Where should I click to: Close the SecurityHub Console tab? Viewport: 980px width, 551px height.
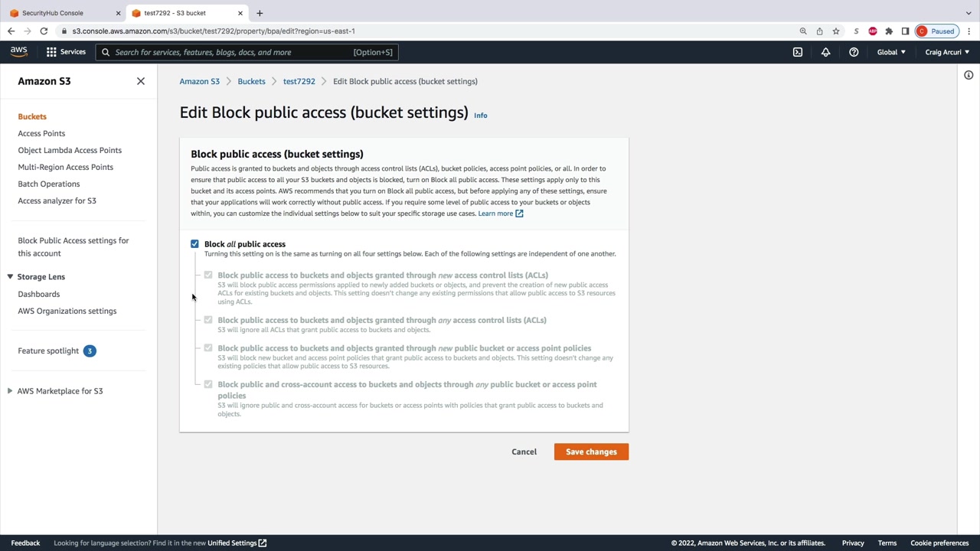coord(118,13)
